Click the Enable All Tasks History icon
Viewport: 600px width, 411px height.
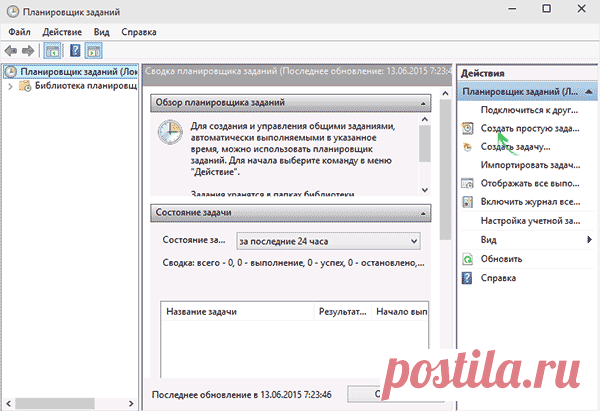click(x=467, y=202)
